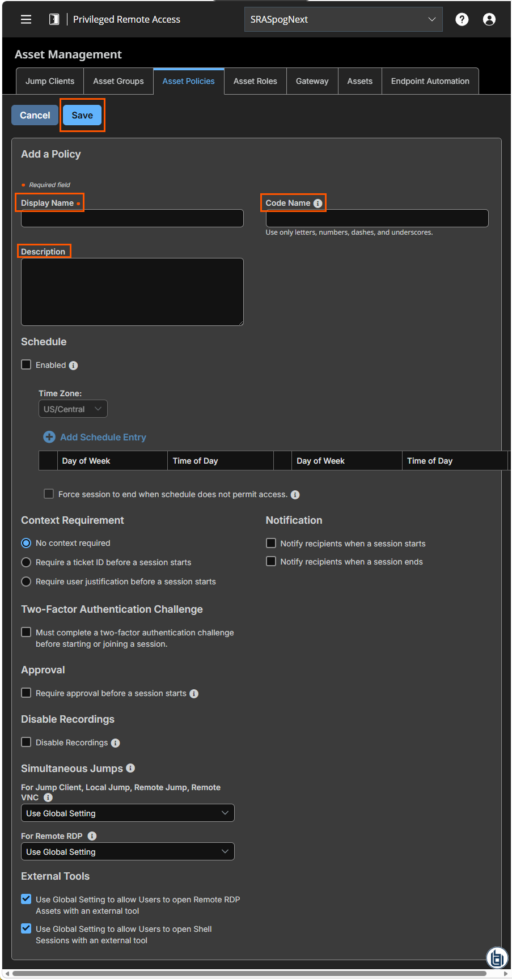Open the help question mark icon

click(x=462, y=19)
